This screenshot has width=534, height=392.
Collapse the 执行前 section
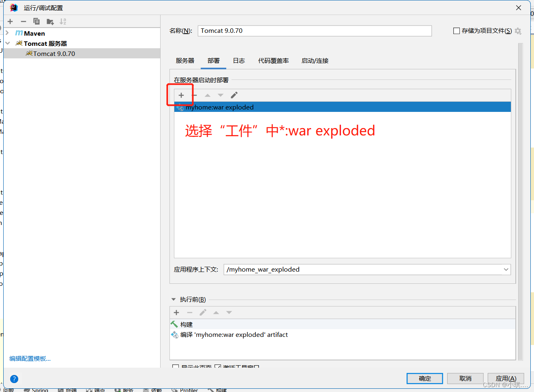point(174,299)
